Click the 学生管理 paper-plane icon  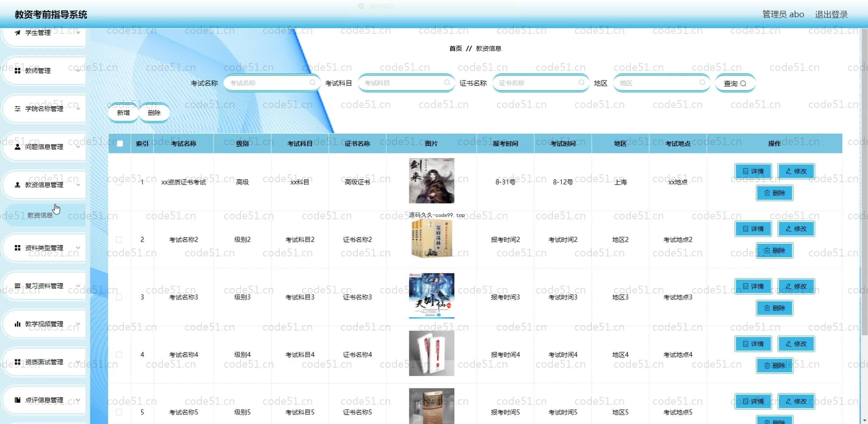[18, 32]
